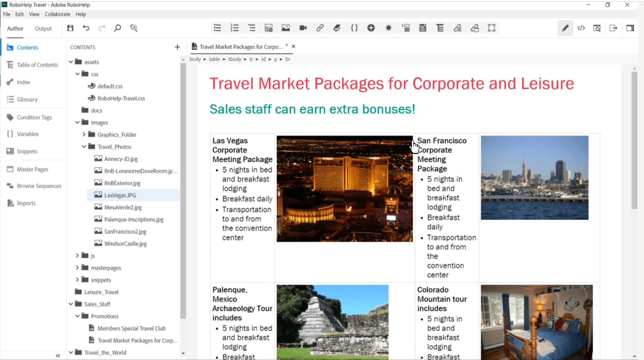Click the document vertical scrollbar thumb

pos(634,140)
